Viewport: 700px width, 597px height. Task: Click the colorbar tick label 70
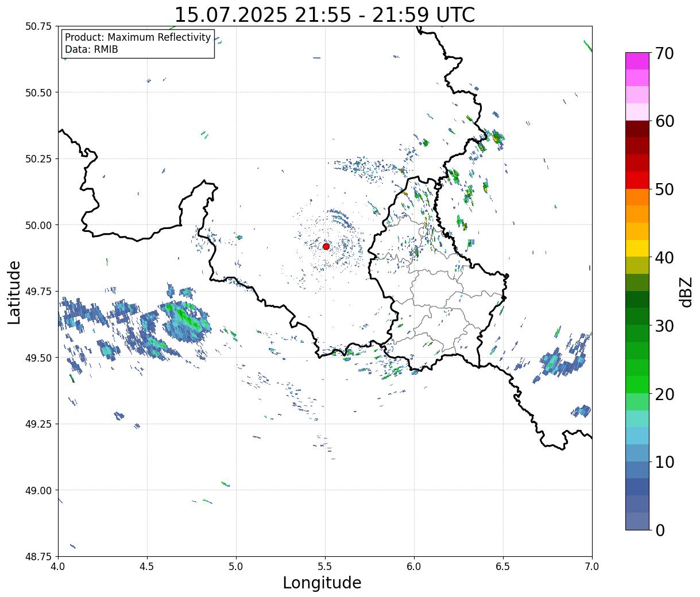click(664, 53)
